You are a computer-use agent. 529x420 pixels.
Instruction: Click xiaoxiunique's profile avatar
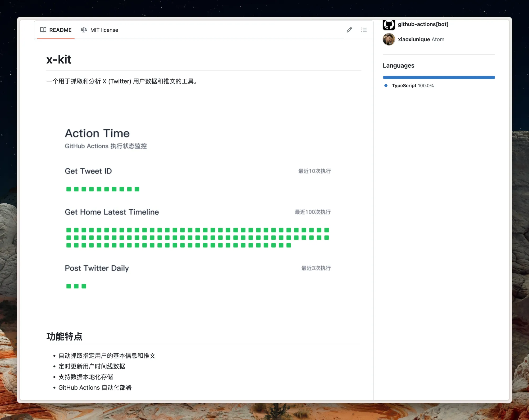[x=389, y=39]
